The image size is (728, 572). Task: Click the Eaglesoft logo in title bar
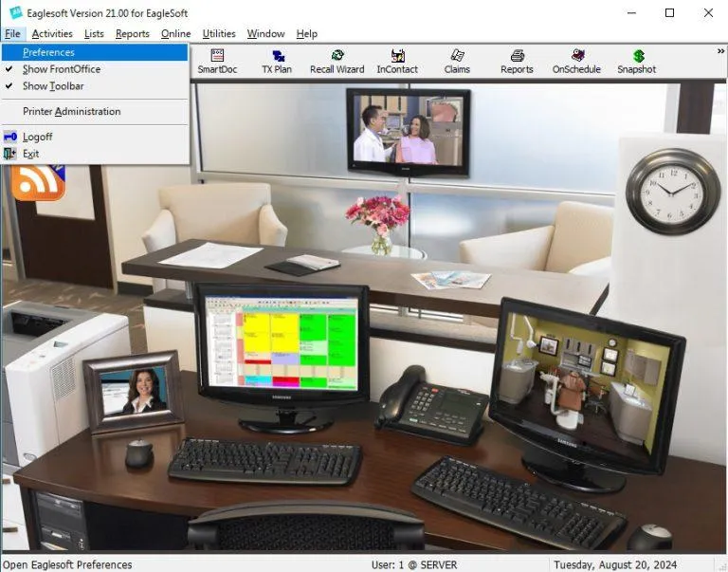[x=15, y=12]
